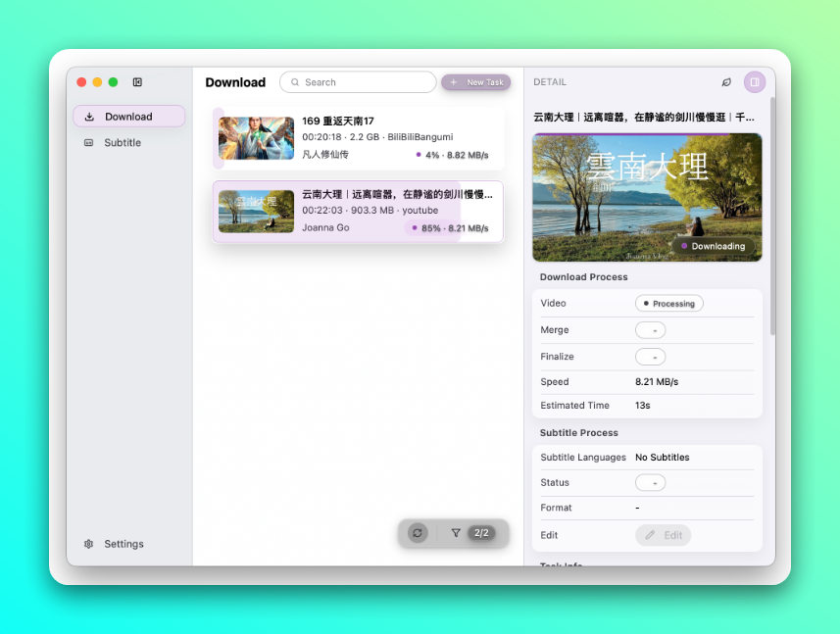Collapse the left sidebar with the panel icon

click(x=137, y=82)
